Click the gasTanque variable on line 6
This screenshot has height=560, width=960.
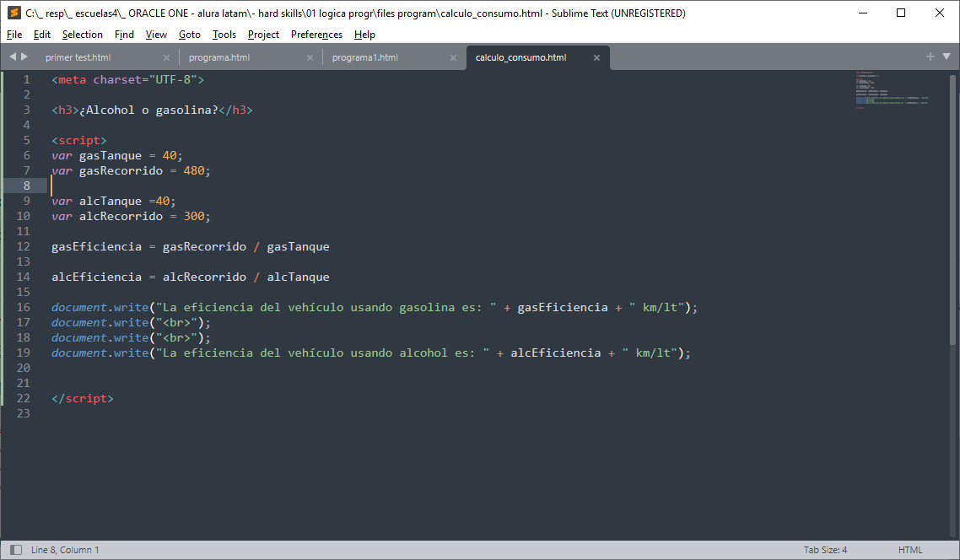pyautogui.click(x=111, y=155)
